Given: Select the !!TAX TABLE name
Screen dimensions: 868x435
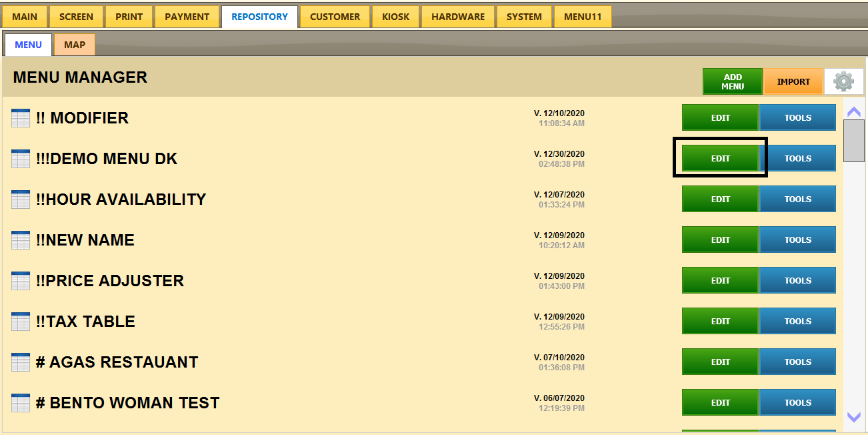Looking at the screenshot, I should (x=85, y=322).
